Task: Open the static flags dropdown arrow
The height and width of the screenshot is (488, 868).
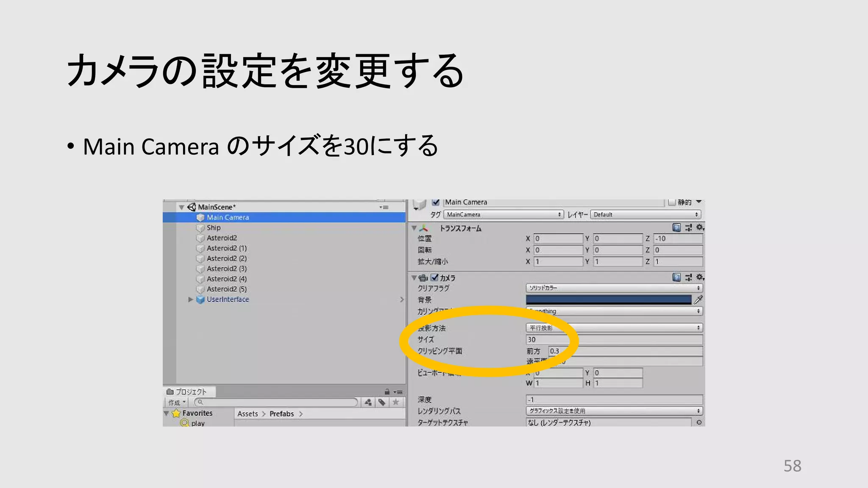Action: [x=698, y=202]
